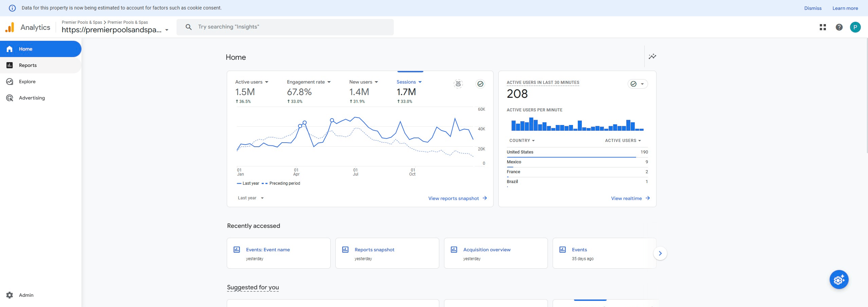Go to Explore in the sidebar

[27, 82]
